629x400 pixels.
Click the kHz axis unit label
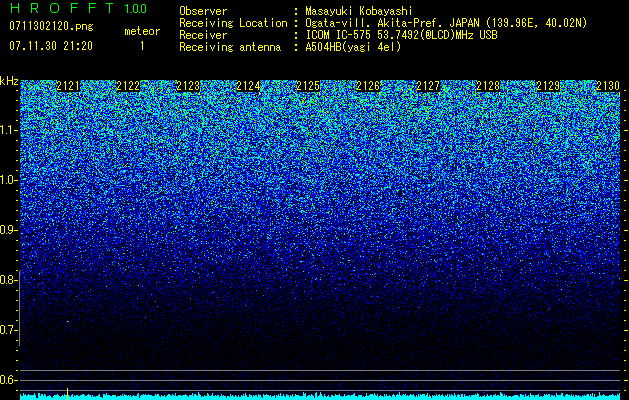[9, 81]
